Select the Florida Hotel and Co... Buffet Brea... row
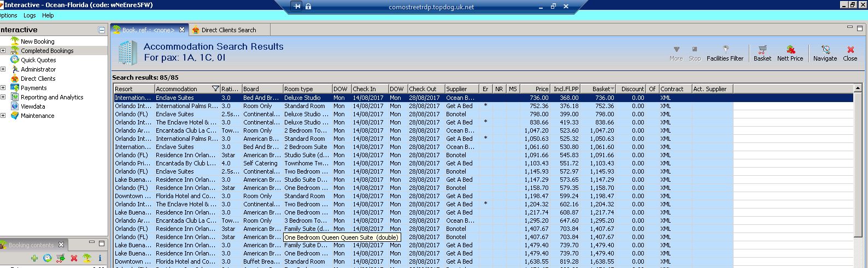The image size is (868, 268). click(424, 261)
